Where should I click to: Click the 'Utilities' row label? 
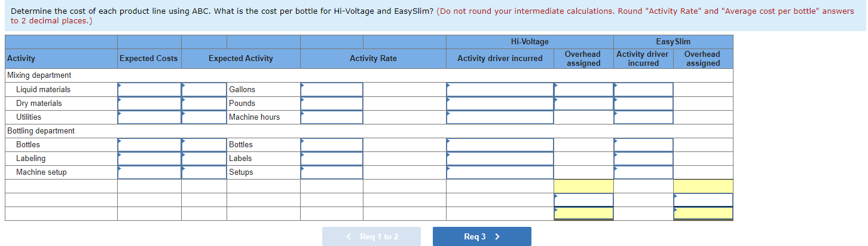[x=29, y=117]
